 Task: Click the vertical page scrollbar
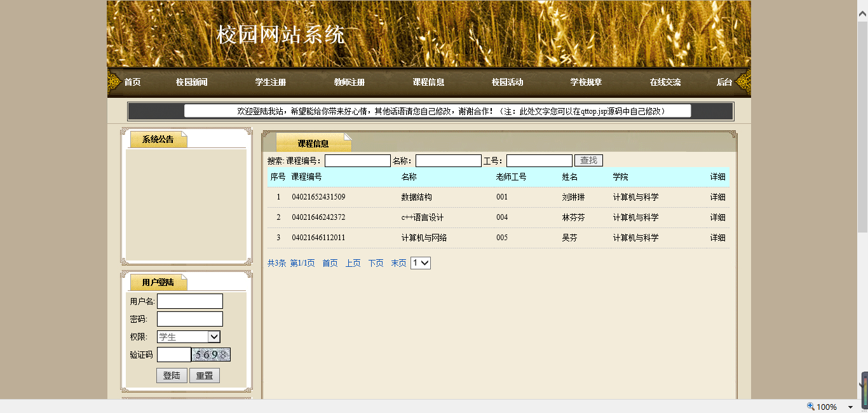863,127
